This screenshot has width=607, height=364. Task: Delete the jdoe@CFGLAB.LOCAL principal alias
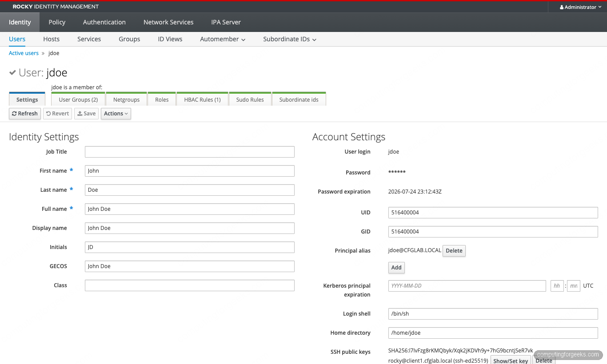[x=454, y=251]
